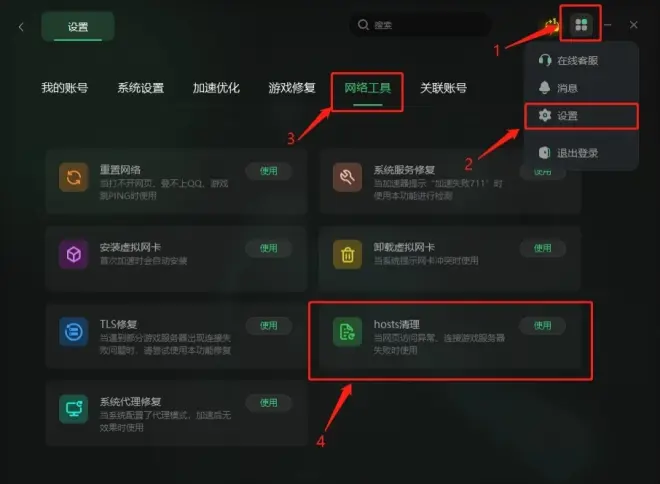Click the wrench icon for 系统服务修复
The width and height of the screenshot is (660, 484).
(347, 177)
